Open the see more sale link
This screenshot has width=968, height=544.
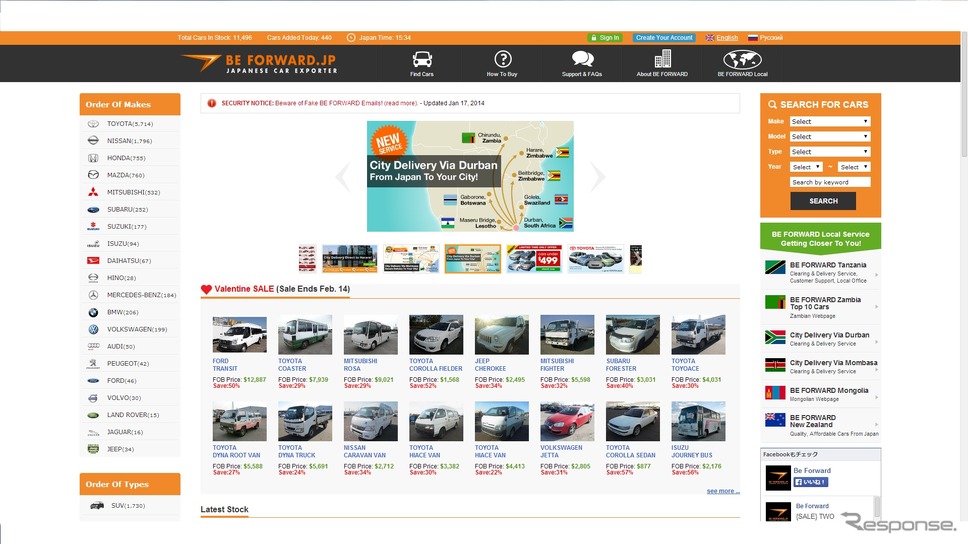(723, 491)
